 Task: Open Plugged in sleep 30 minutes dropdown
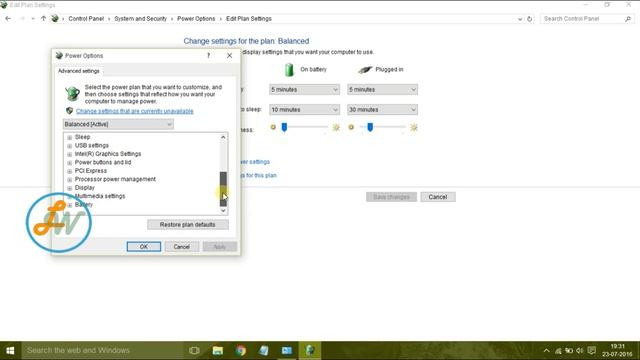[382, 109]
